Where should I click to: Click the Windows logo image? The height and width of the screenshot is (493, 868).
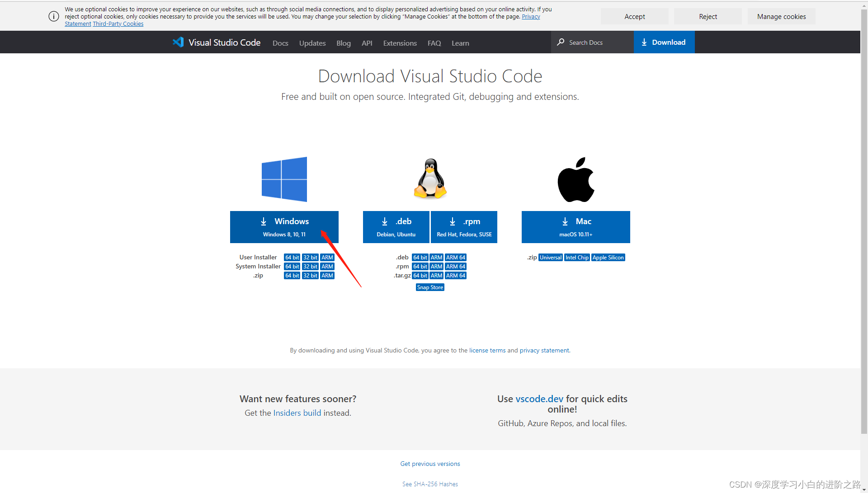(x=284, y=179)
